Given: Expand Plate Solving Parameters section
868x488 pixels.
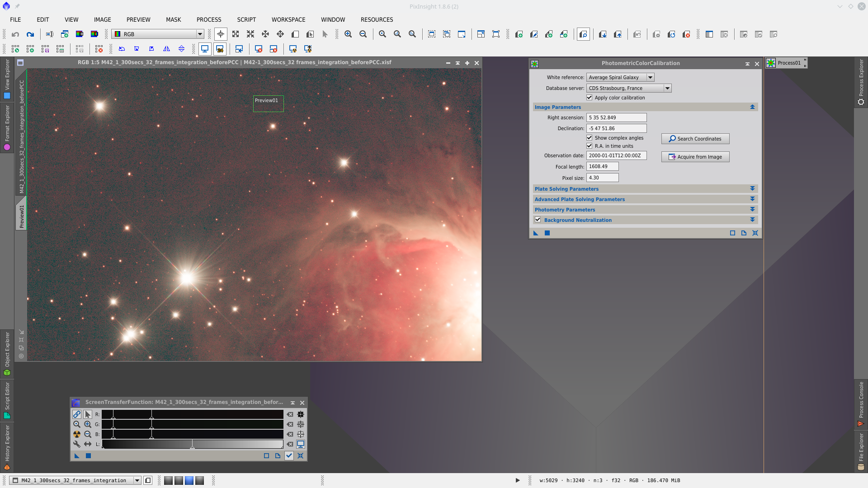Looking at the screenshot, I should [x=752, y=189].
